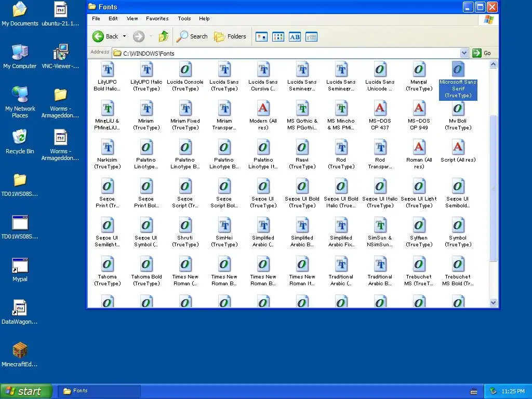Select the LilyUPC Italic font

(146, 77)
